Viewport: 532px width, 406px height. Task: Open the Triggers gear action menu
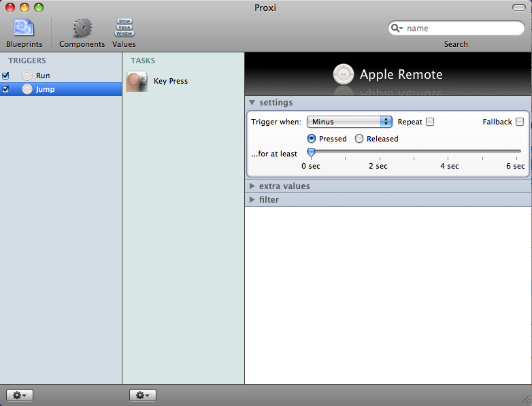19,395
